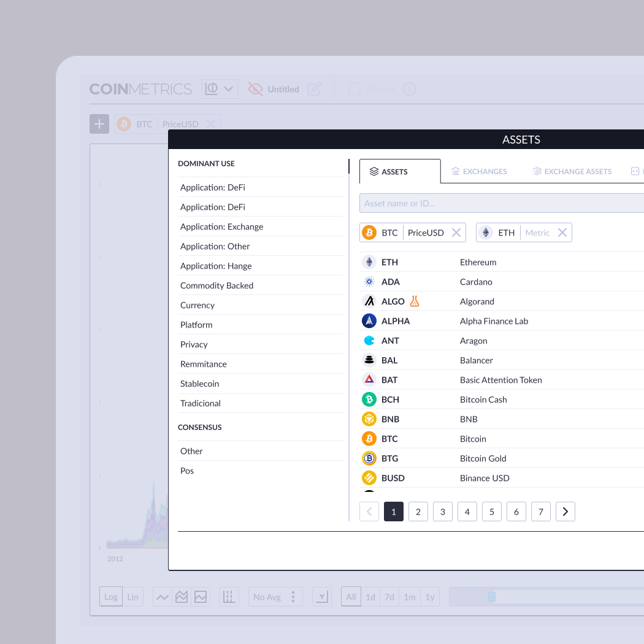Toggle the hidden visibility eye icon
The image size is (644, 644).
coord(255,89)
